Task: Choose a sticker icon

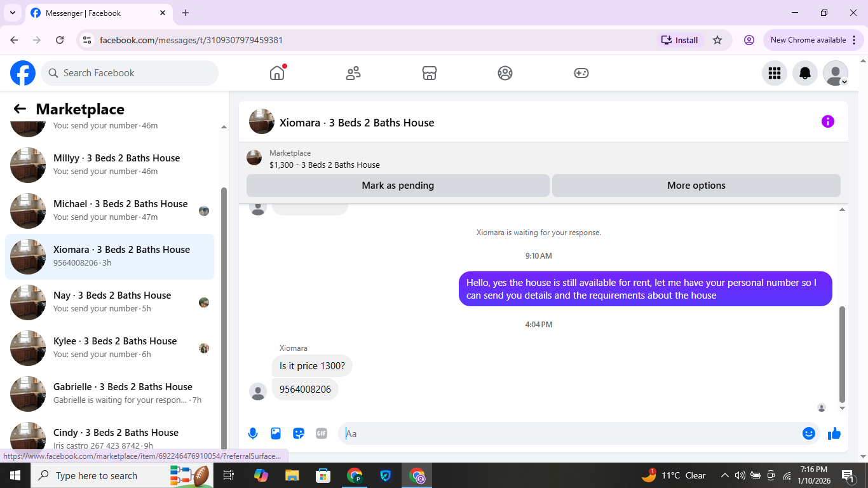Action: click(x=299, y=433)
